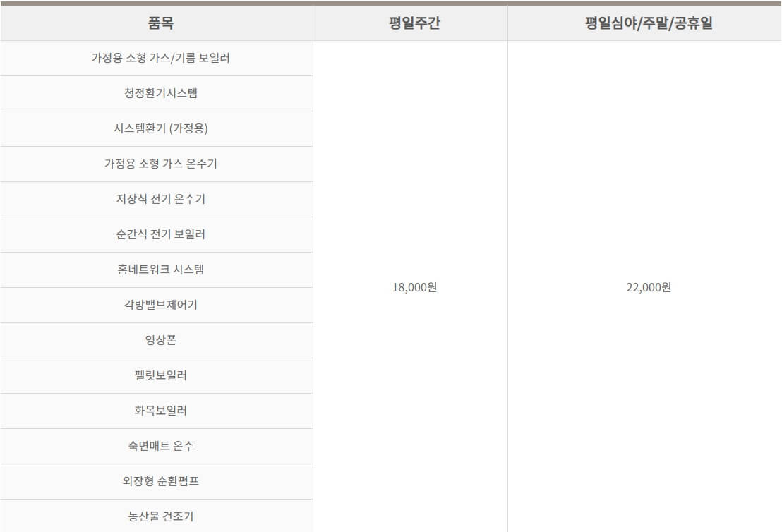This screenshot has width=782, height=532.
Task: Select the 저장식 전기 온수기 item
Action: pos(157,199)
